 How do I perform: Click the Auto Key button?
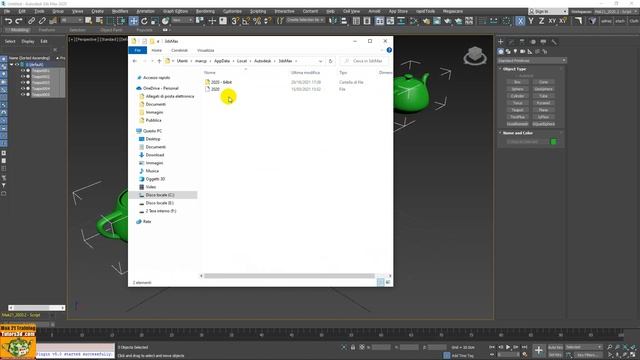pyautogui.click(x=555, y=347)
